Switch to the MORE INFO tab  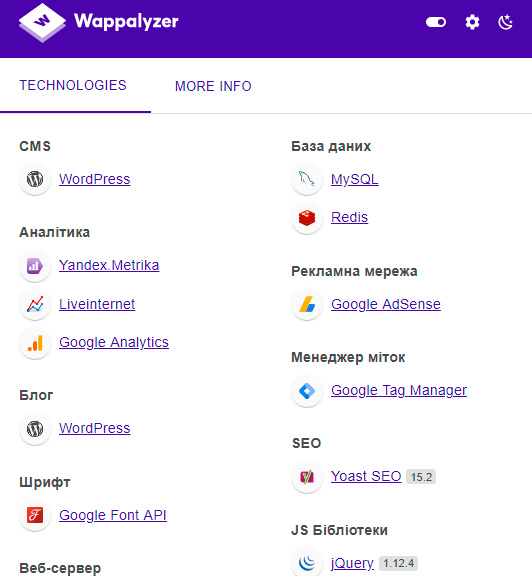coord(213,86)
